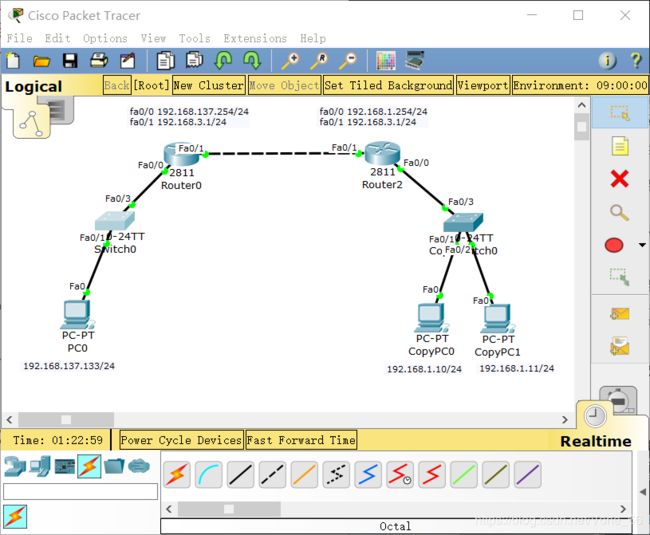
Task: Add a complex PDU open envelope
Action: click(620, 346)
